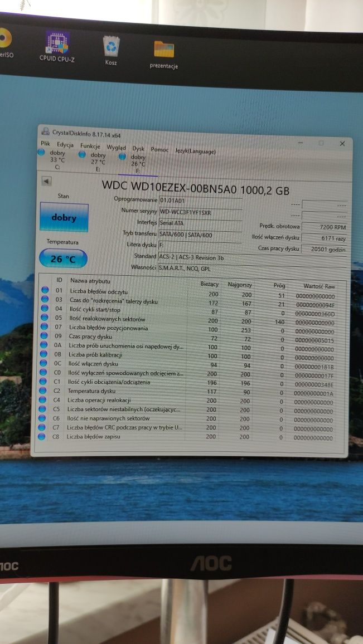
Task: Click status dot for ID 07 row
Action: 44,326
